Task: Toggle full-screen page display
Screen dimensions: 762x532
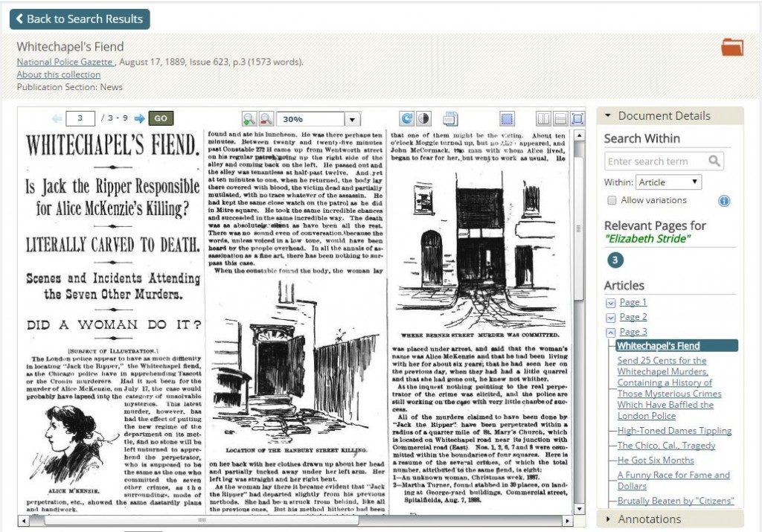Action: click(577, 118)
